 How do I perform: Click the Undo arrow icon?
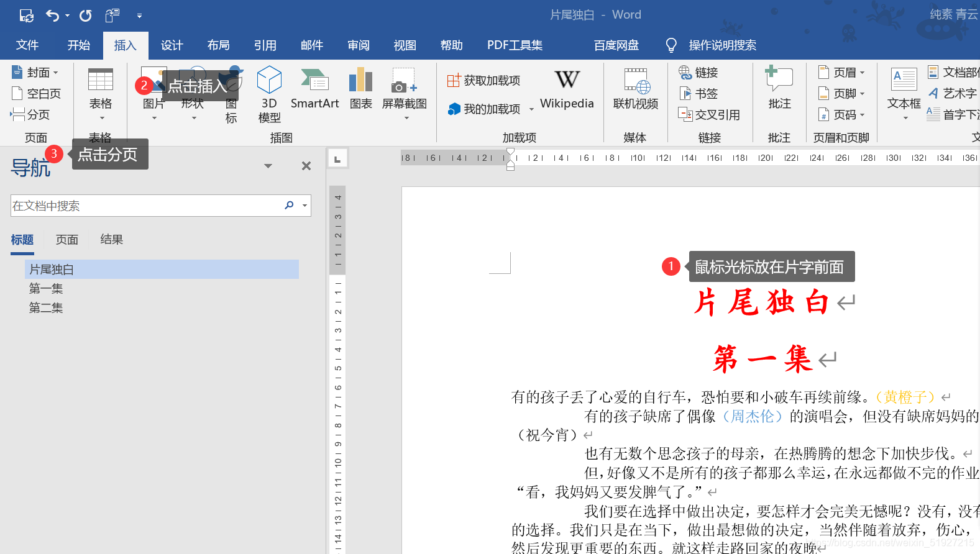point(52,16)
